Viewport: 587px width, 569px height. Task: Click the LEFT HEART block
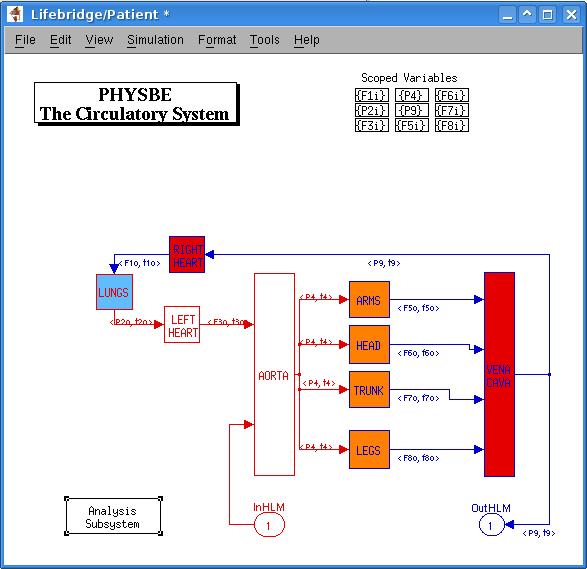coord(182,325)
